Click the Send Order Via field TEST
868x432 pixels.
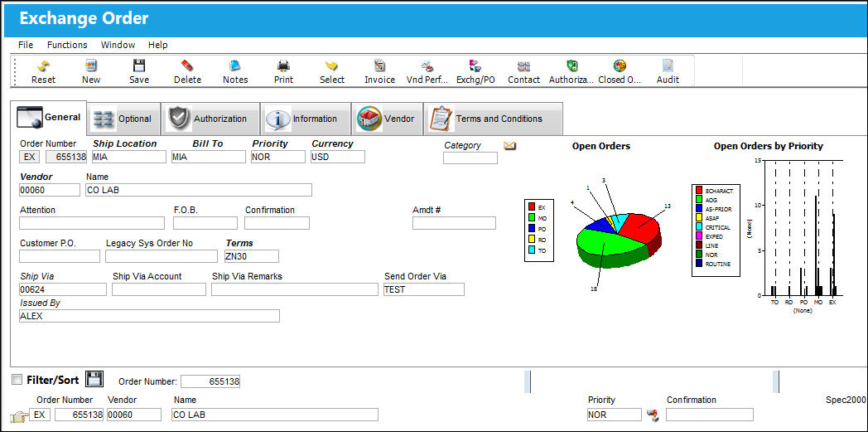pos(424,289)
